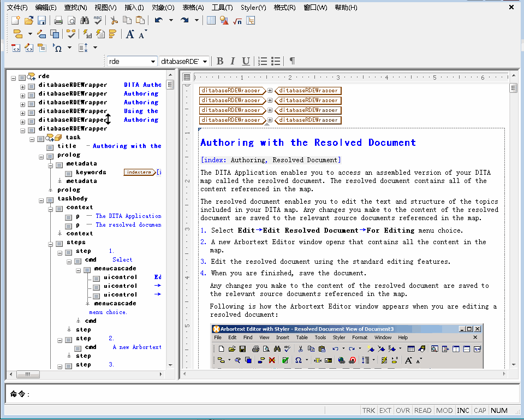This screenshot has height=420, width=524.
Task: Open the 插入(I) menu
Action: coord(134,7)
